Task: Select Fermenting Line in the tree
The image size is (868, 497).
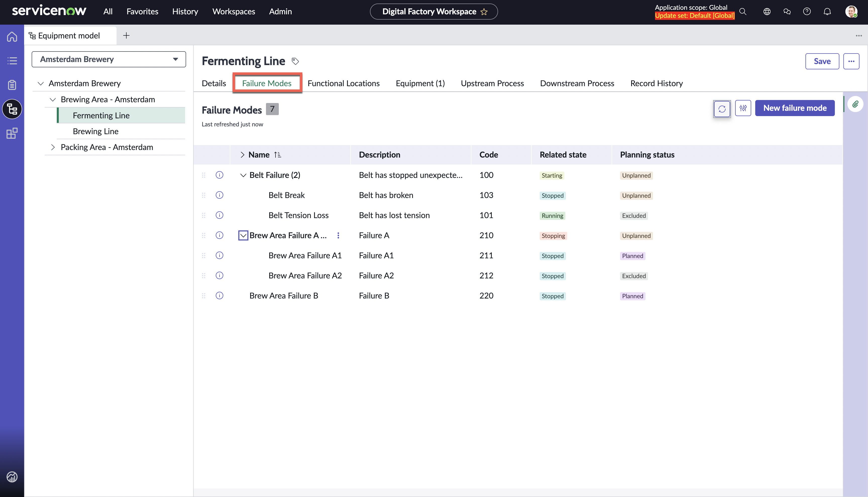Action: click(121, 115)
